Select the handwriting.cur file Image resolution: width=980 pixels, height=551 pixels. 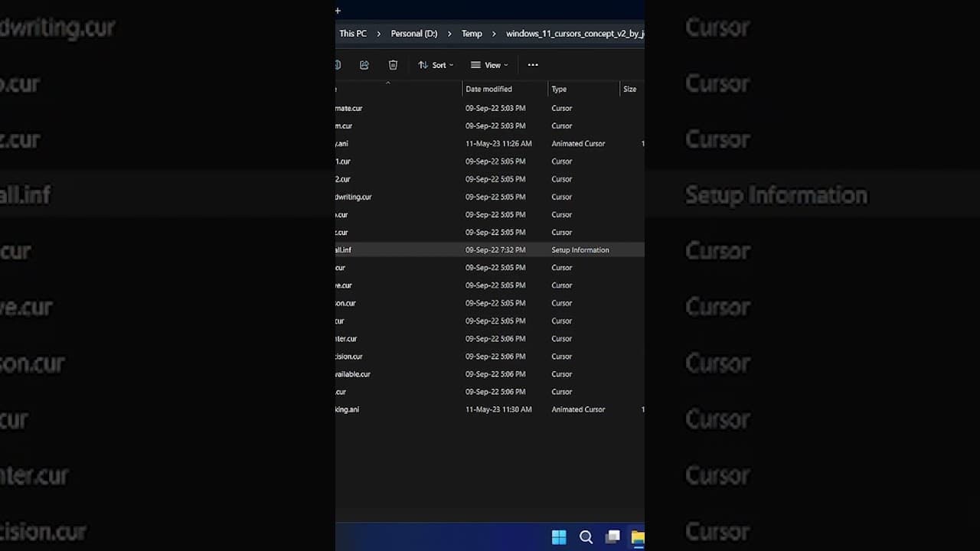490,197
